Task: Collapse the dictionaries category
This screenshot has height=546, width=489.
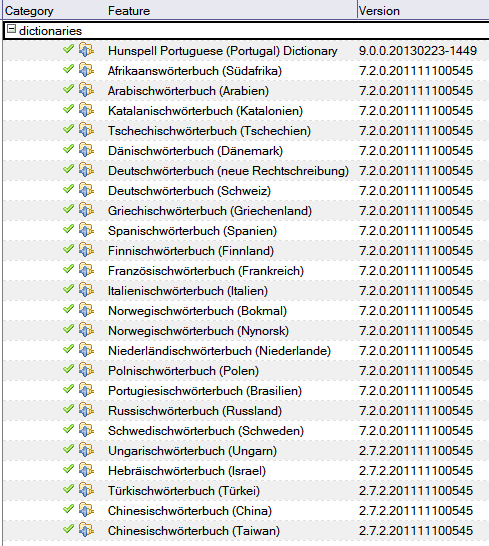Action: (11, 29)
